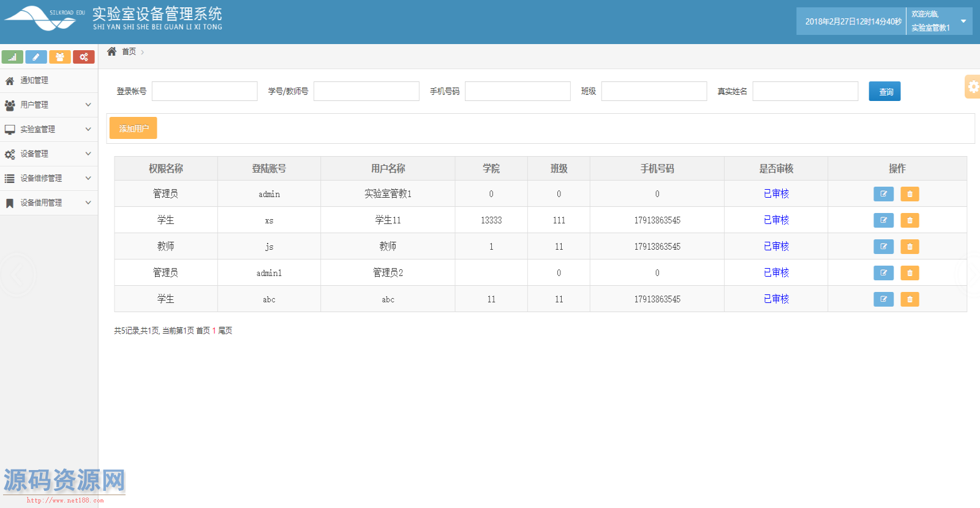Screen dimensions: 980x508
Task: Click the 添加用户 button
Action: [134, 128]
